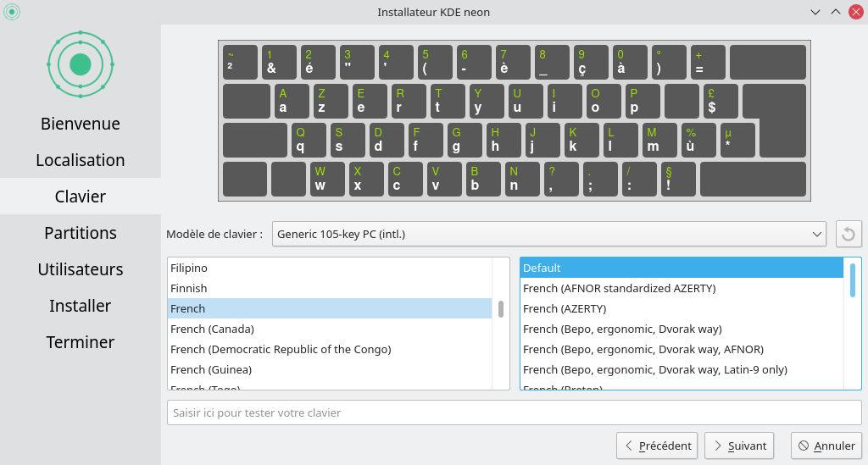Select the Finnish keyboard layout
868x465 pixels.
(330, 288)
